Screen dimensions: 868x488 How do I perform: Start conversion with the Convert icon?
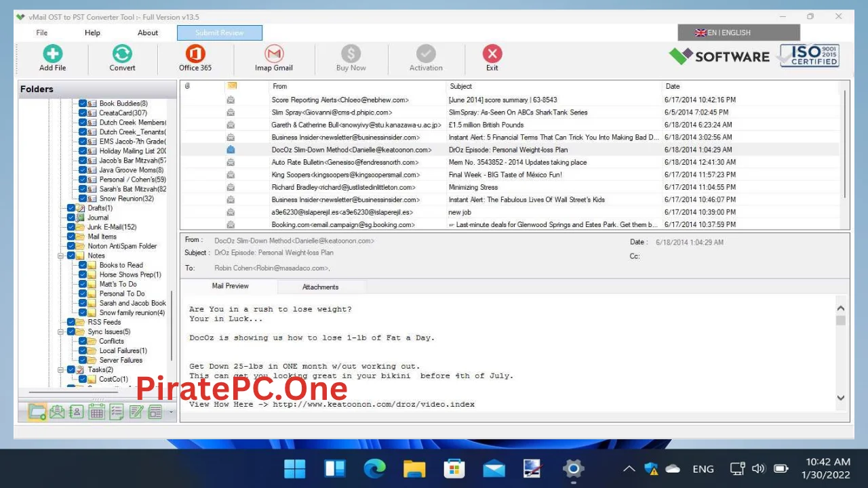point(122,54)
